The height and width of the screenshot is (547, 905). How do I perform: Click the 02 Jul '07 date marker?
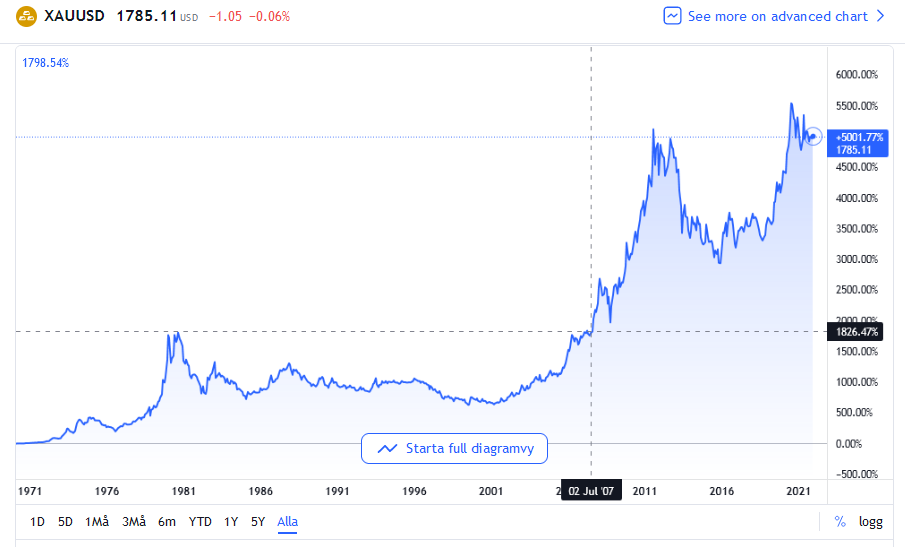591,491
